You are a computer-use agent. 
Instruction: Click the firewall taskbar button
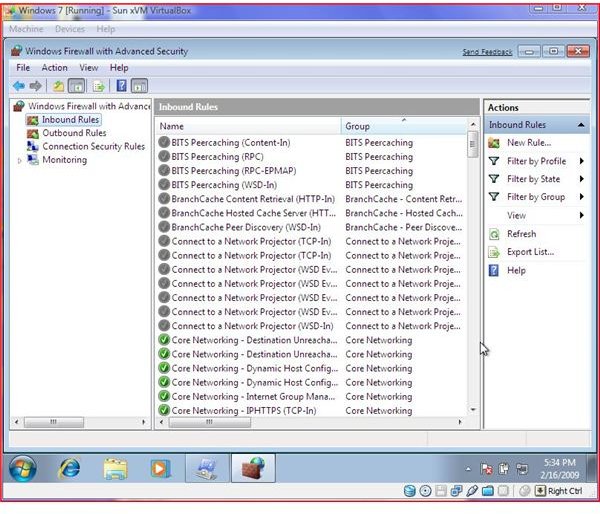[x=253, y=468]
